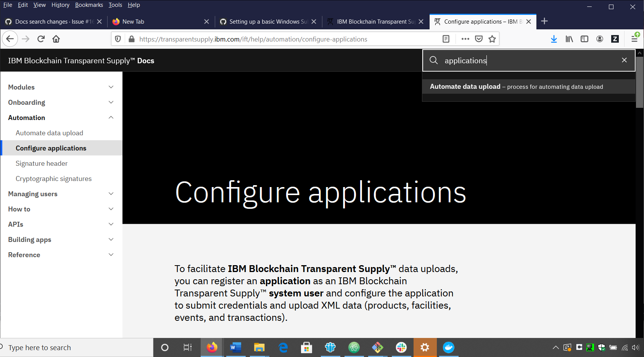Open the Edit menu
644x357 pixels.
[x=23, y=5]
